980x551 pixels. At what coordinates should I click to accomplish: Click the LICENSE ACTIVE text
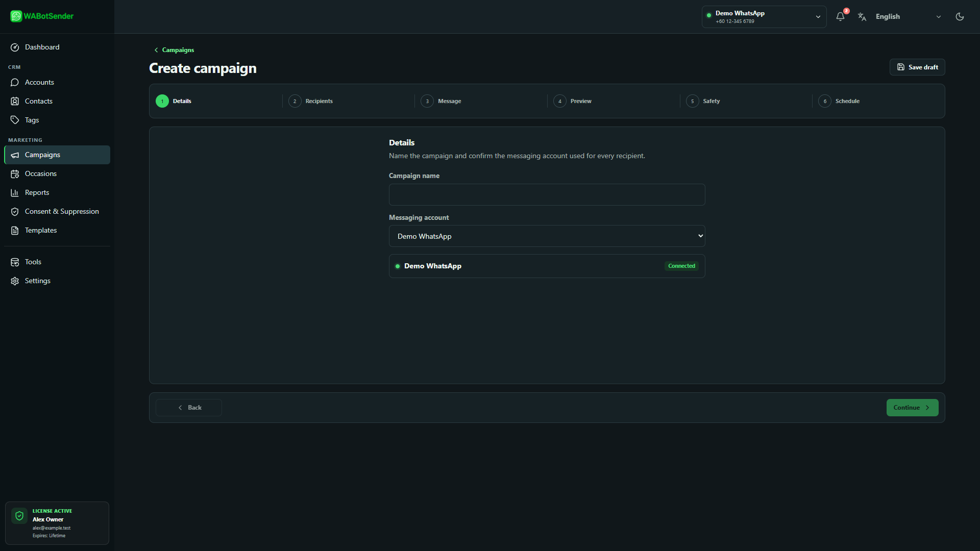pos(52,511)
